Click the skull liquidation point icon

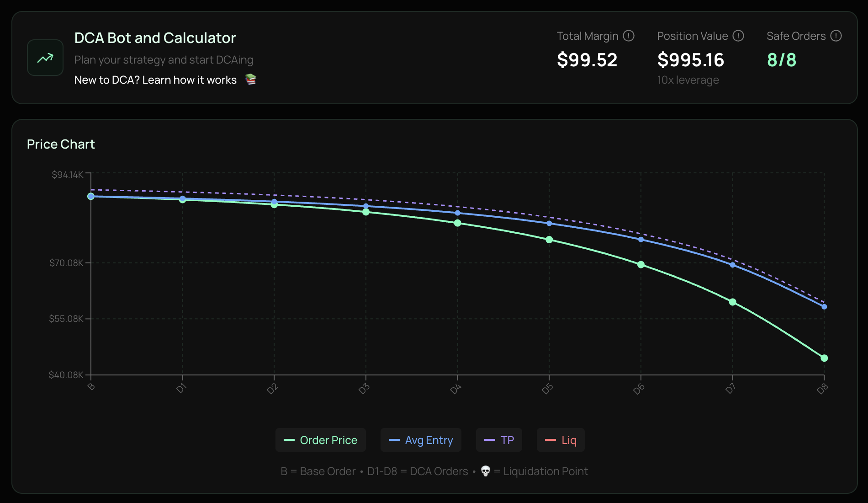click(485, 471)
